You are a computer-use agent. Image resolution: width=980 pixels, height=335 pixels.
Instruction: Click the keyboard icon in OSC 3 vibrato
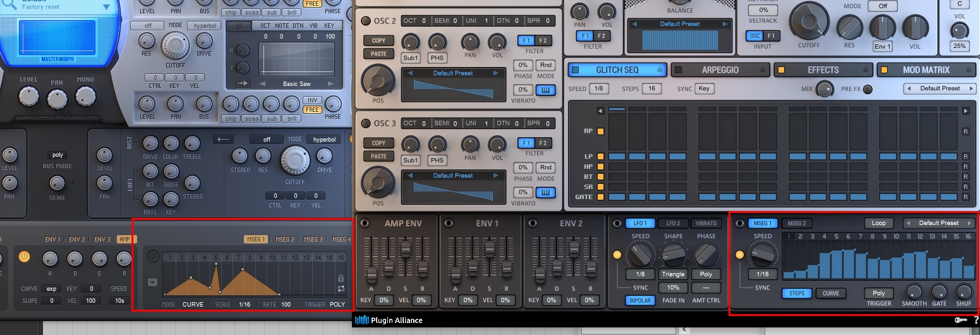(545, 192)
